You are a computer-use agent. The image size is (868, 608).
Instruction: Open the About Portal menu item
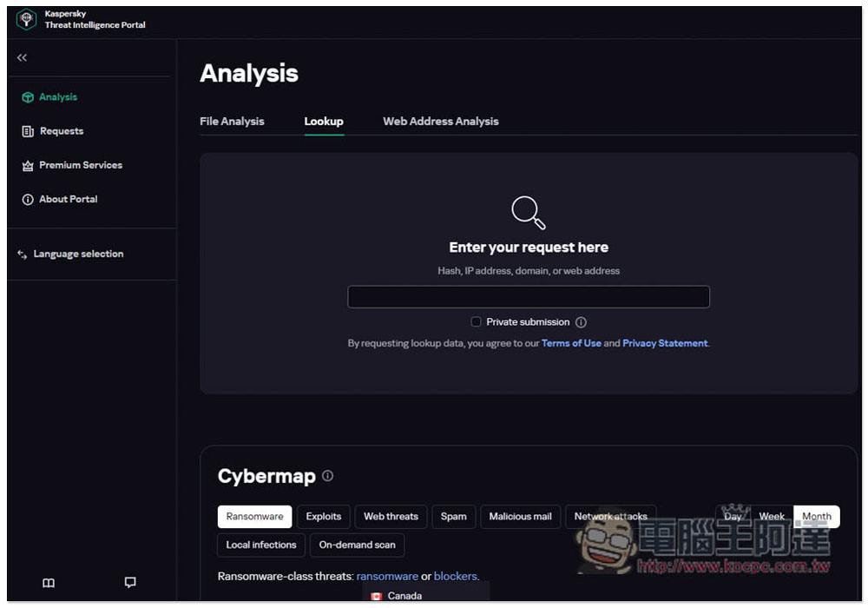pos(68,199)
